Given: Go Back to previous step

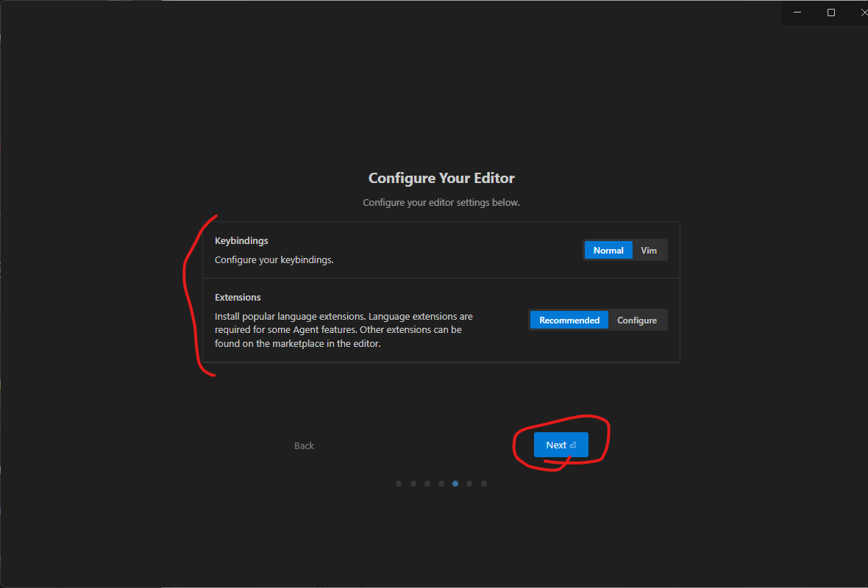Looking at the screenshot, I should tap(304, 446).
